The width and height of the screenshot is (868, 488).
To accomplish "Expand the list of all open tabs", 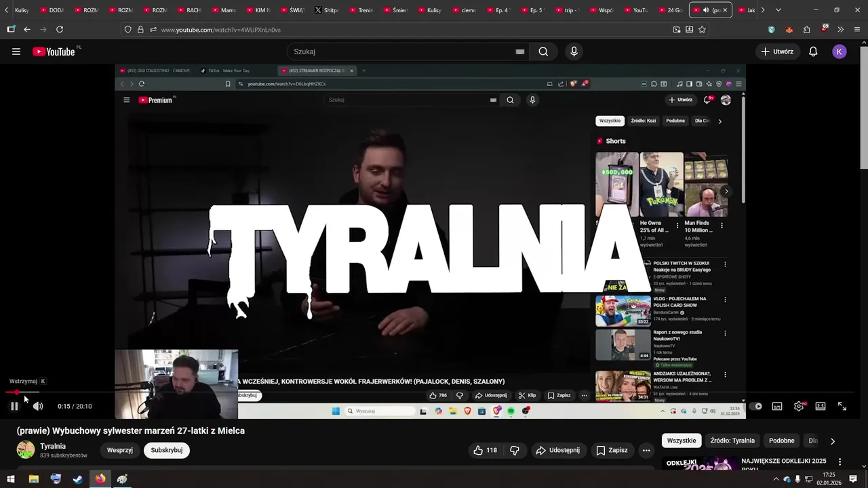I will [x=778, y=10].
